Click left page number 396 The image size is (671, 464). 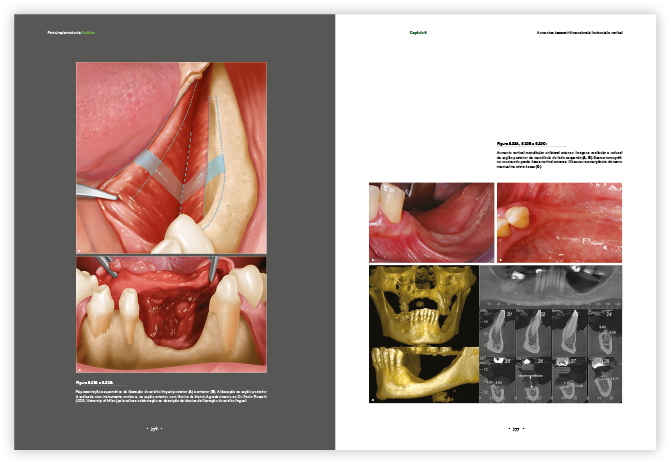point(155,428)
